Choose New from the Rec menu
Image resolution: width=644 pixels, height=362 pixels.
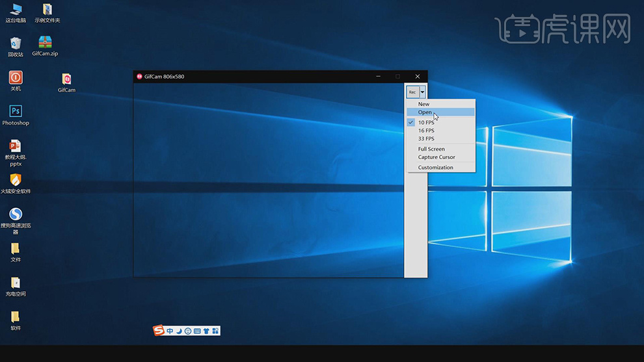(424, 104)
